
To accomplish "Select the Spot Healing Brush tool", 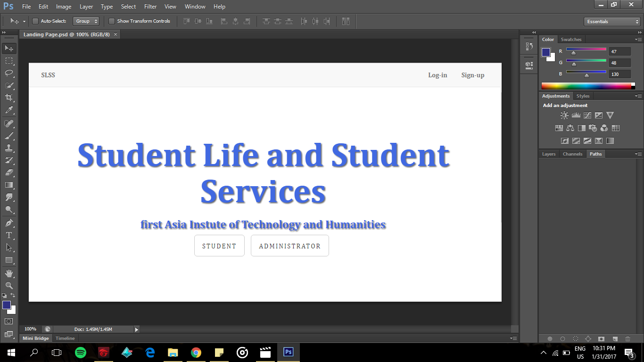I will (x=9, y=123).
